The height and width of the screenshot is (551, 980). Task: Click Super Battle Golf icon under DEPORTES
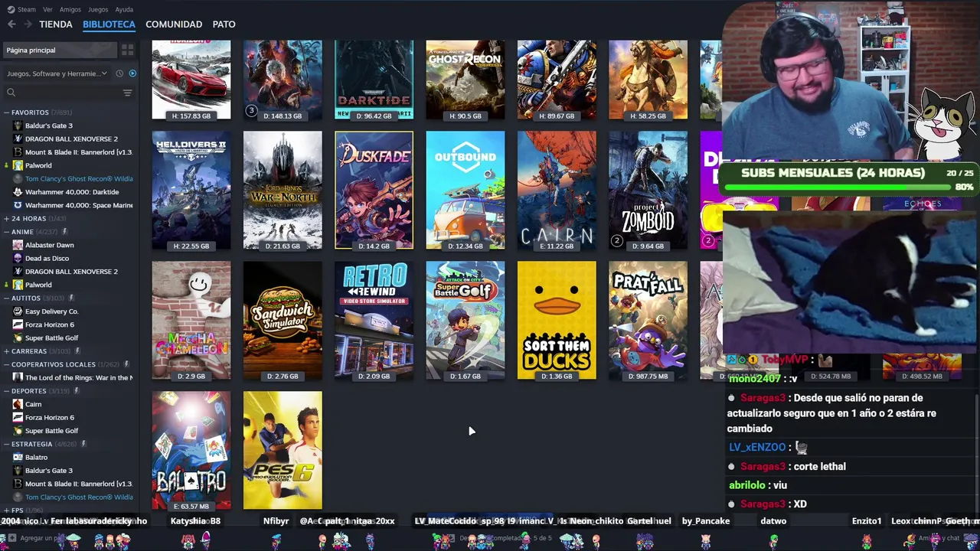coord(18,431)
